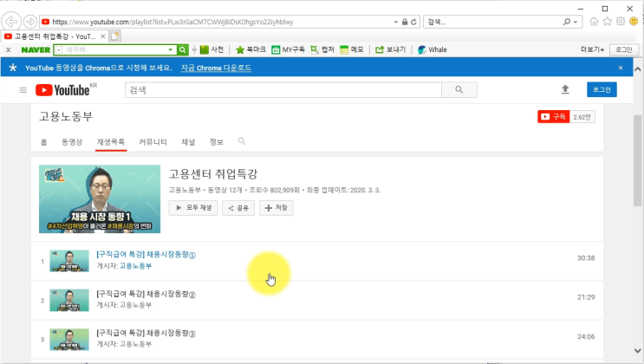Click the browser search magnifier icon

(567, 22)
